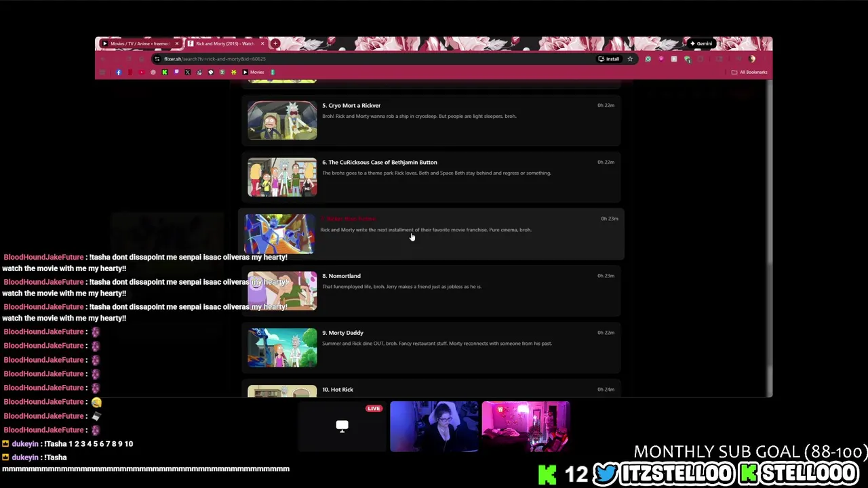Open episode 5 Cryo Mort a Rickver thumbnail

(x=282, y=120)
